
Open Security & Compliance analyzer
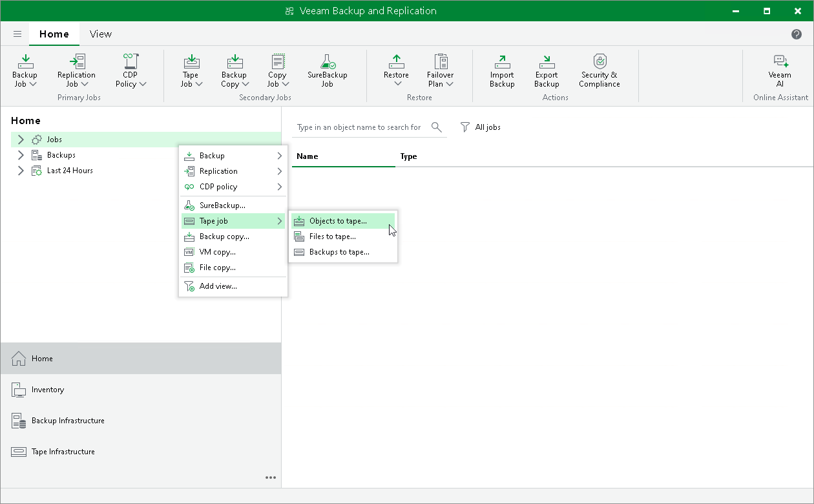(600, 70)
